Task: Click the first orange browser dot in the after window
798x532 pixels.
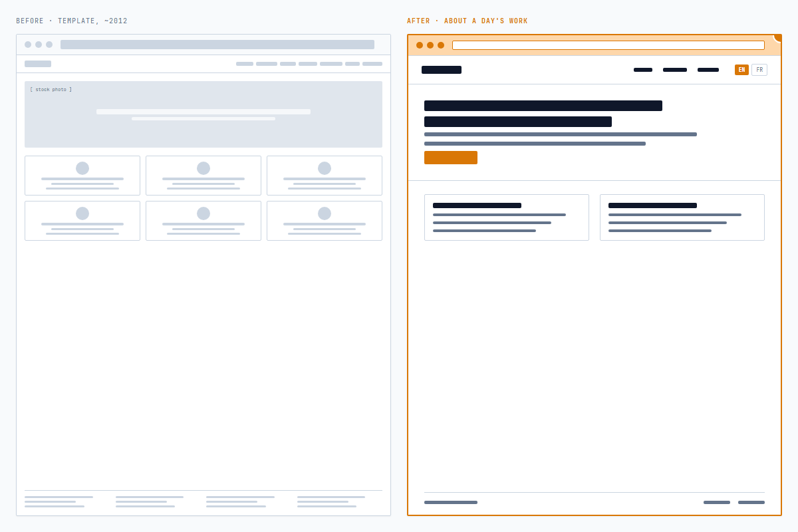Action: pos(420,45)
